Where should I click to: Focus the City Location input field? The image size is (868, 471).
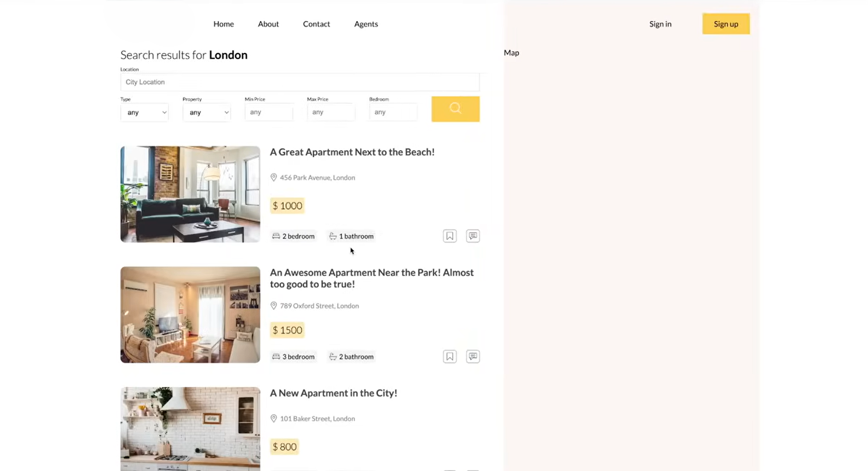point(300,82)
